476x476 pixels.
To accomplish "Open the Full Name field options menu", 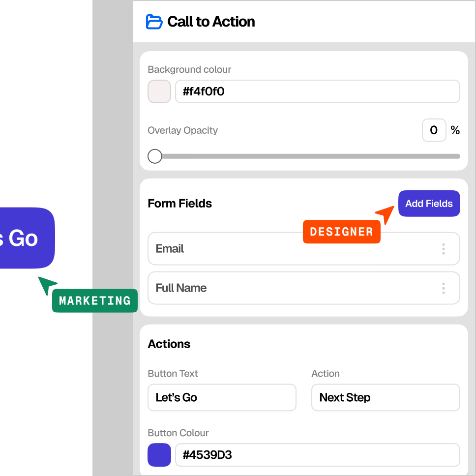I will pos(443,288).
